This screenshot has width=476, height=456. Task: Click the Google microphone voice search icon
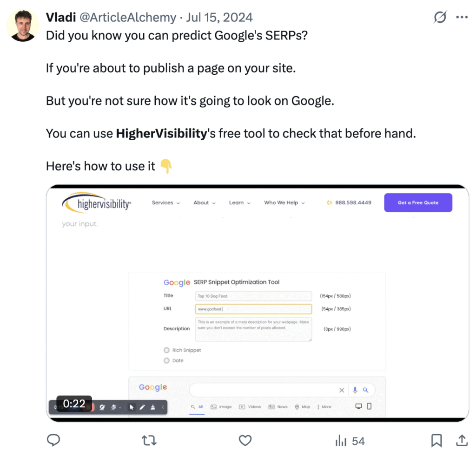pos(355,390)
